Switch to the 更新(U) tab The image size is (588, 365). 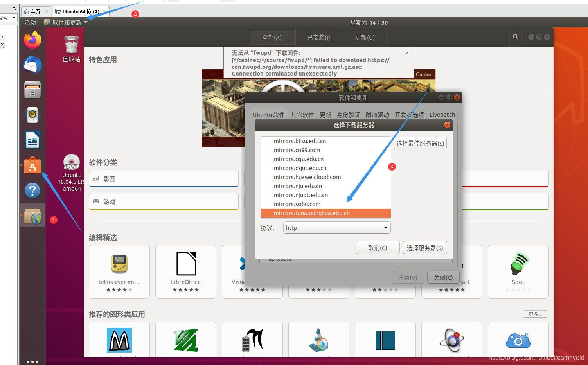[365, 38]
